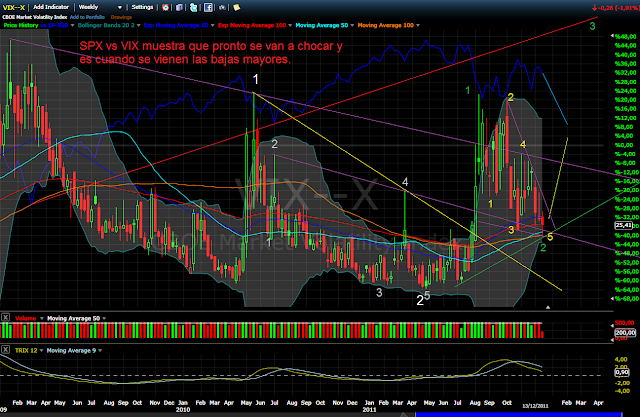Click the VIX--X ticker symbol

point(13,7)
